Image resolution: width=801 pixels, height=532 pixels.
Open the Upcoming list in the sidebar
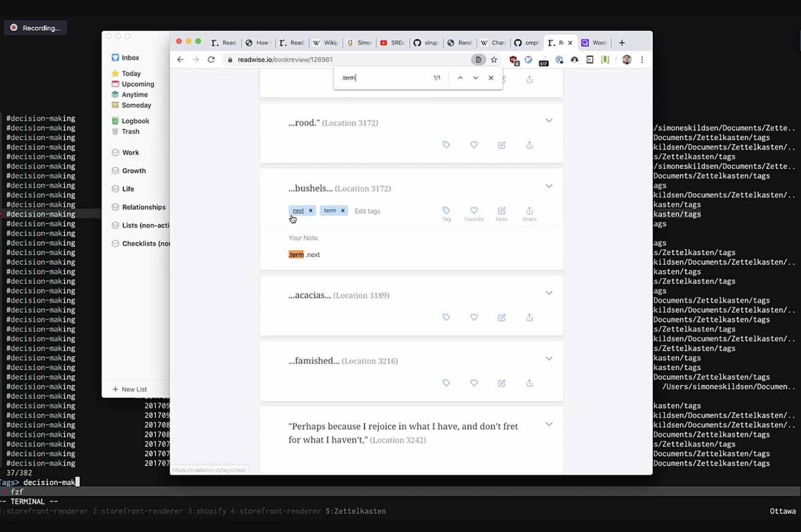coord(138,84)
